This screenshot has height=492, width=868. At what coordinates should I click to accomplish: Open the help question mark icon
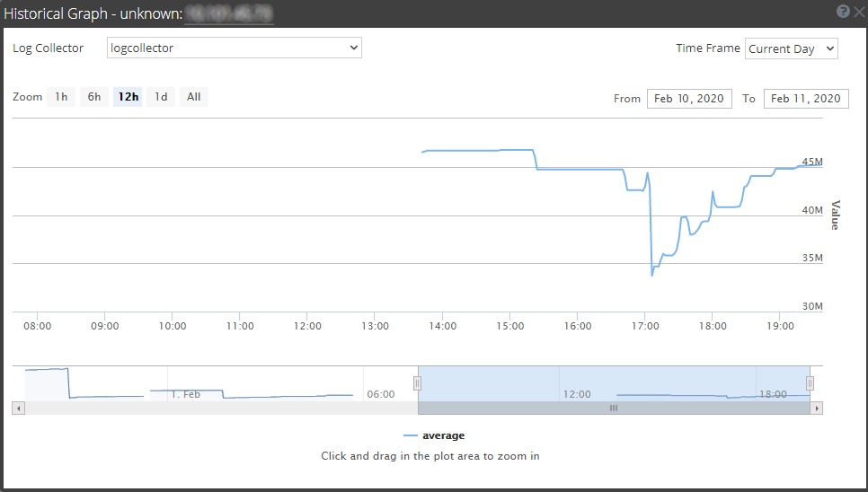843,12
